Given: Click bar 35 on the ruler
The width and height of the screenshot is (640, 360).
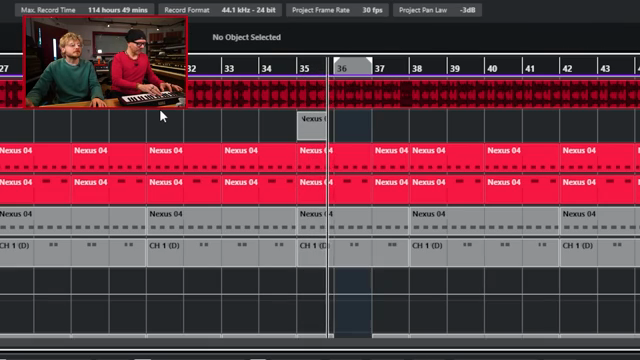Looking at the screenshot, I should [x=304, y=69].
